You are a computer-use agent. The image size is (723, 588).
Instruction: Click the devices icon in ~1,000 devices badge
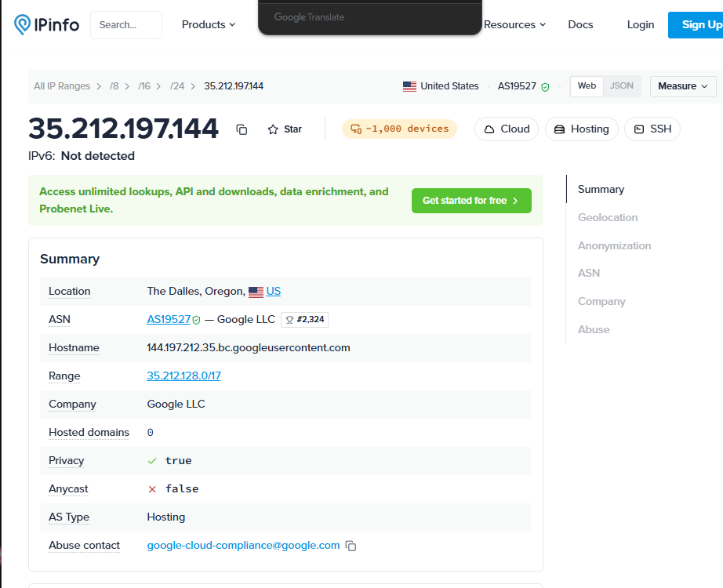pyautogui.click(x=356, y=129)
